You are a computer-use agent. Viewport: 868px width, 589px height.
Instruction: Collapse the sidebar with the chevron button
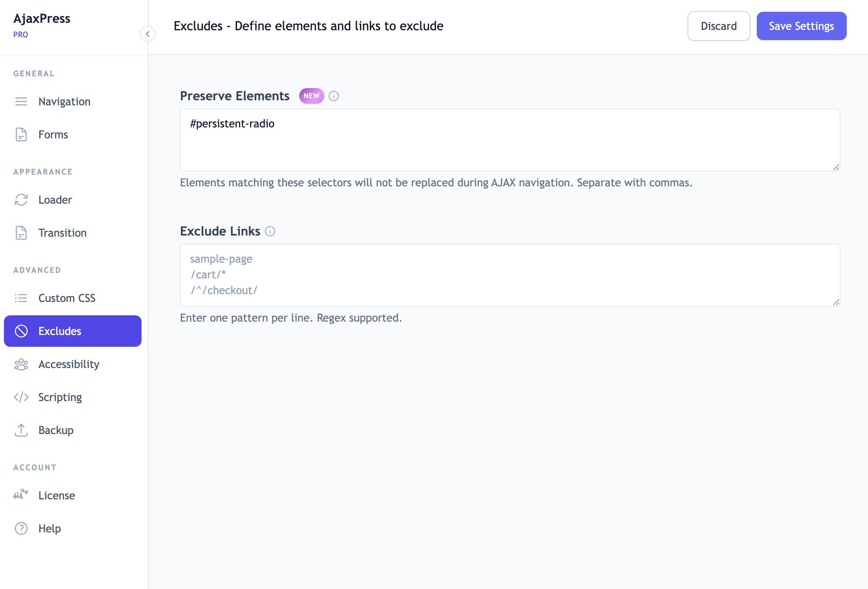148,34
